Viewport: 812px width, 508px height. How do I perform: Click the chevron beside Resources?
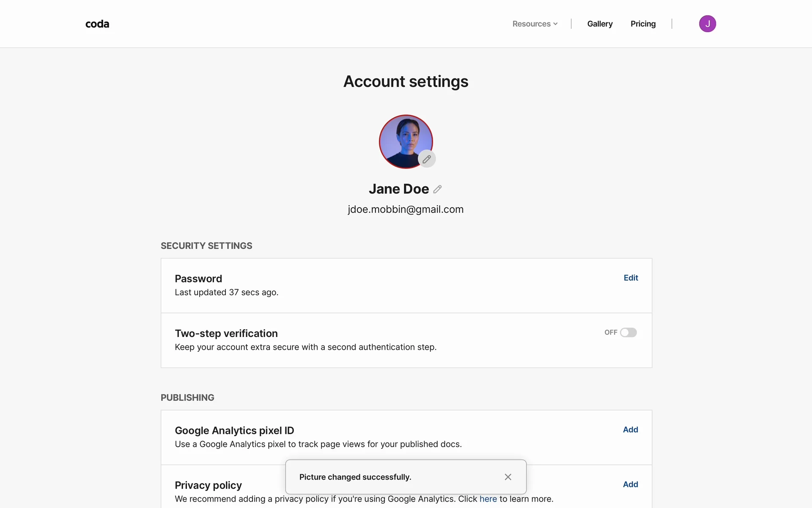(x=555, y=24)
